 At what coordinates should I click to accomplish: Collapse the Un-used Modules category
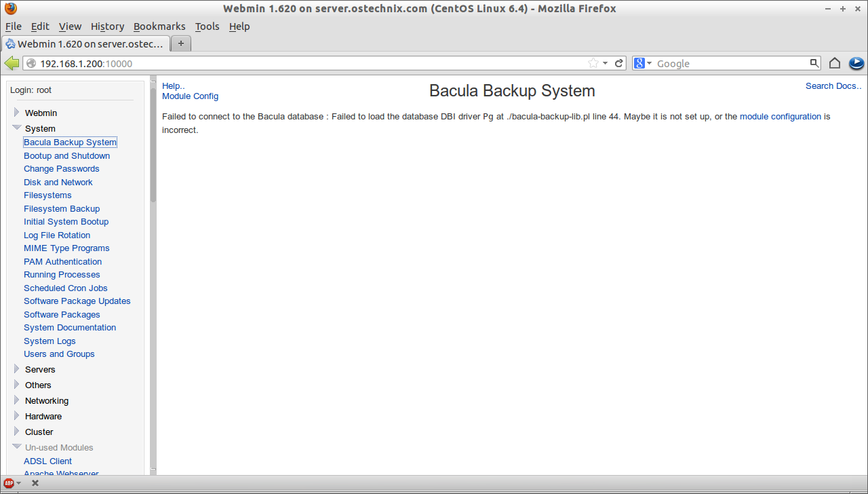coord(17,446)
